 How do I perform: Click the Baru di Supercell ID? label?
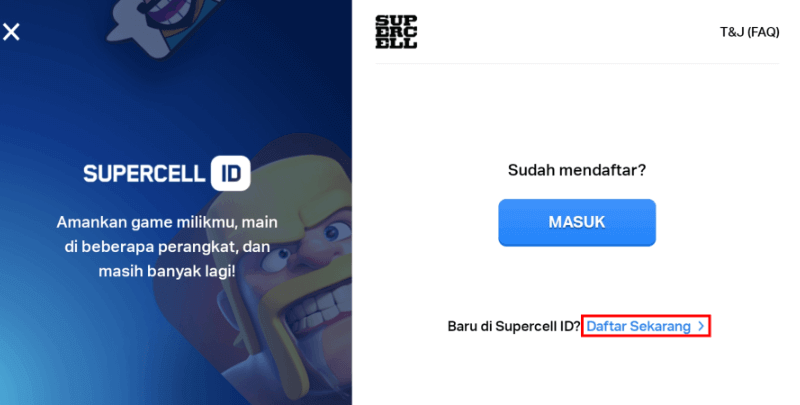514,326
